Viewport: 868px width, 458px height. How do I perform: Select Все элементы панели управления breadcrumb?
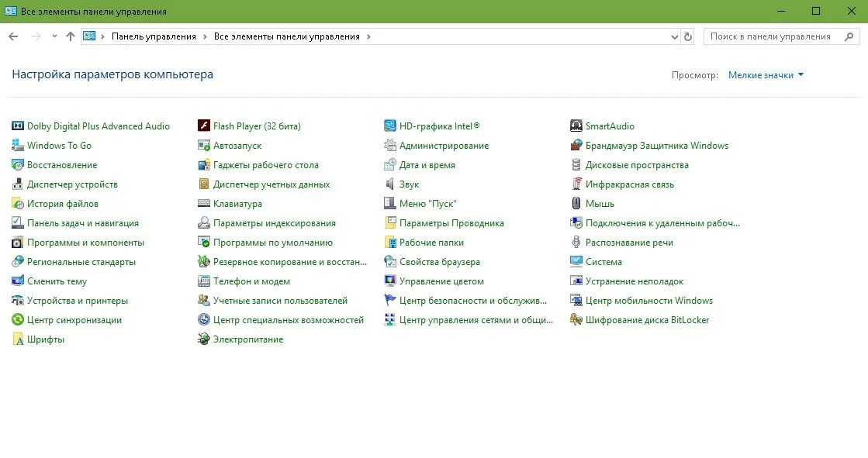287,36
